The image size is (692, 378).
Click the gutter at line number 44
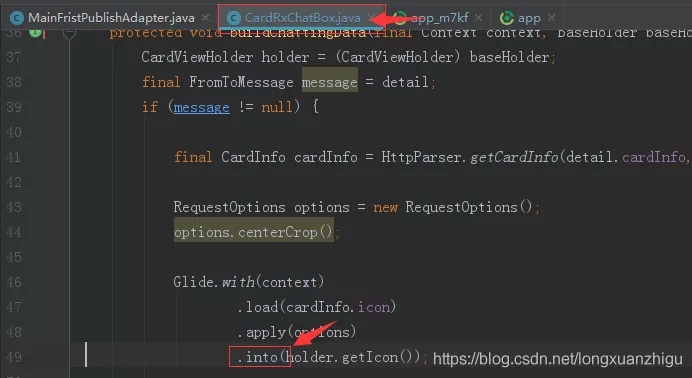pyautogui.click(x=13, y=232)
